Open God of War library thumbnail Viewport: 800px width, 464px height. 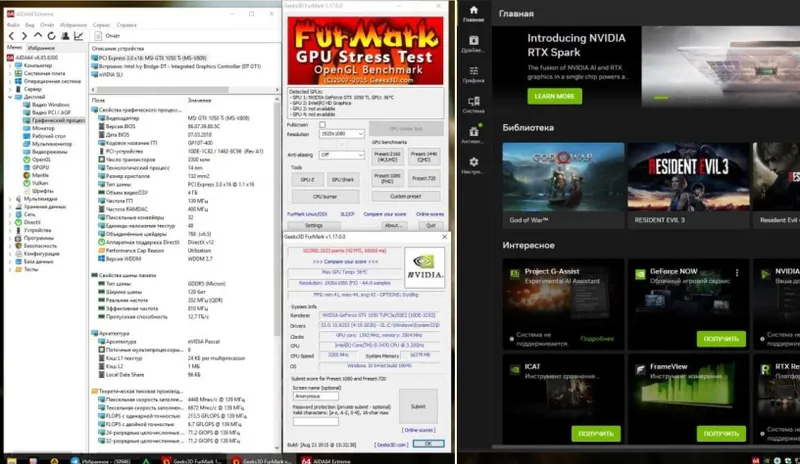pos(563,177)
